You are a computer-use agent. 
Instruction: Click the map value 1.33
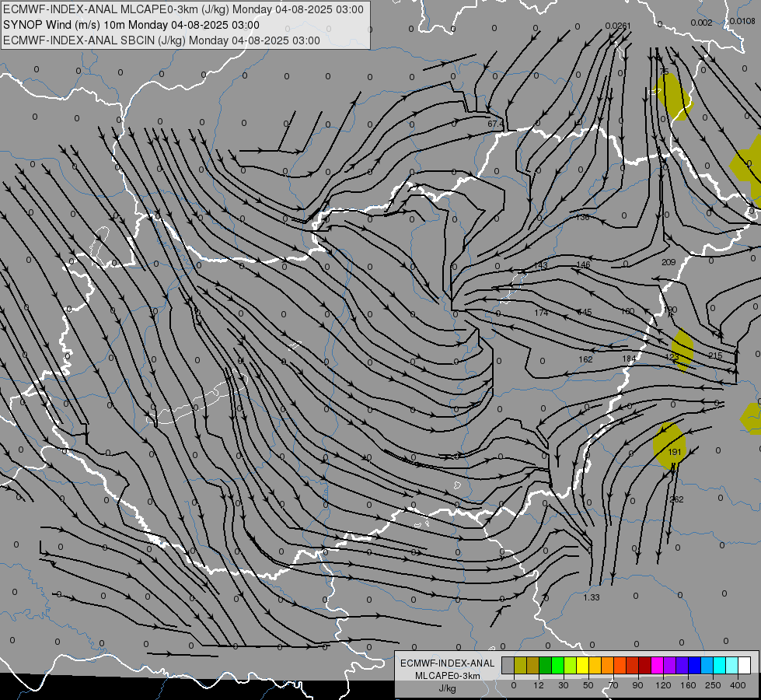pos(592,597)
